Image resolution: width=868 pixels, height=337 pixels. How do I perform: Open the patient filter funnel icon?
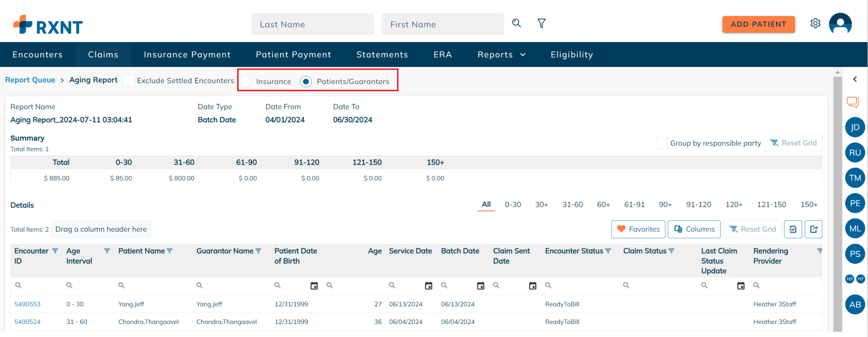click(541, 23)
